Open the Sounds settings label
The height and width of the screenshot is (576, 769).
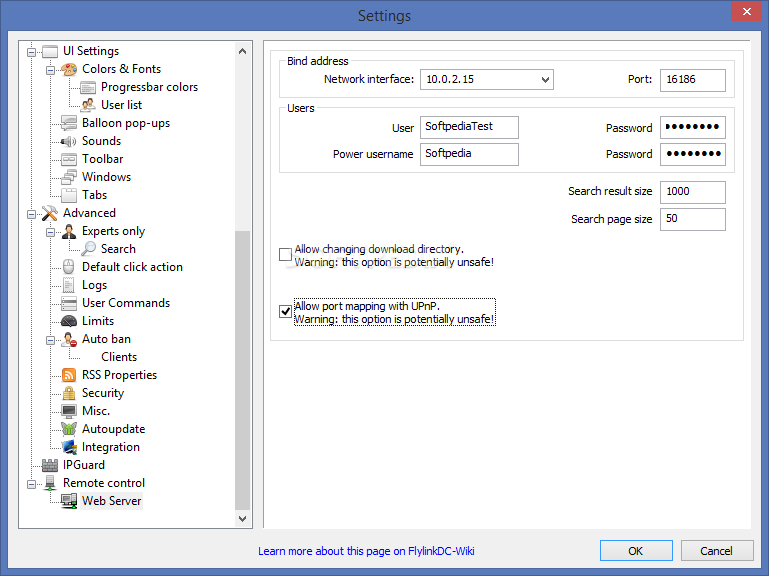click(101, 141)
